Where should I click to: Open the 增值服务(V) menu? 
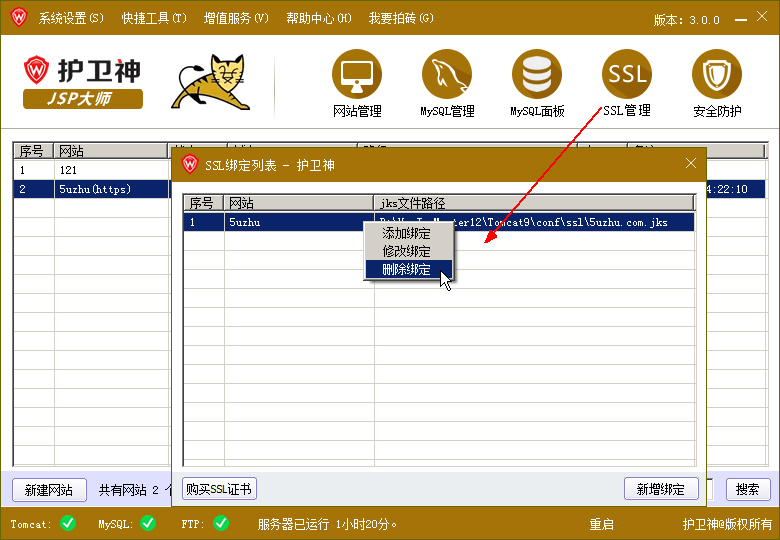point(236,18)
